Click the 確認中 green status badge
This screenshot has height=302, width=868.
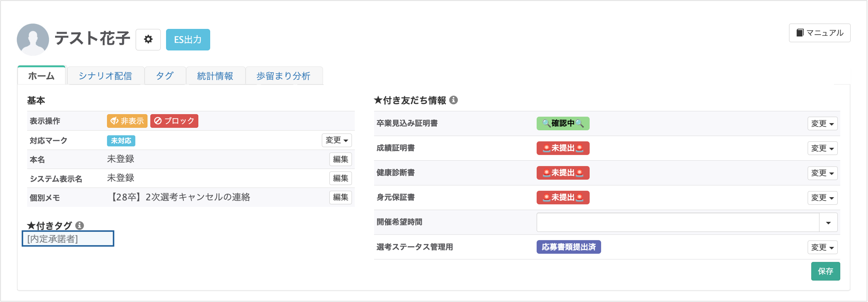point(563,123)
